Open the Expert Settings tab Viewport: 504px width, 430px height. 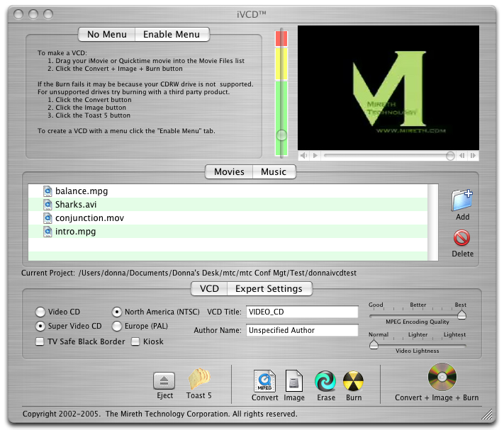[x=269, y=289]
